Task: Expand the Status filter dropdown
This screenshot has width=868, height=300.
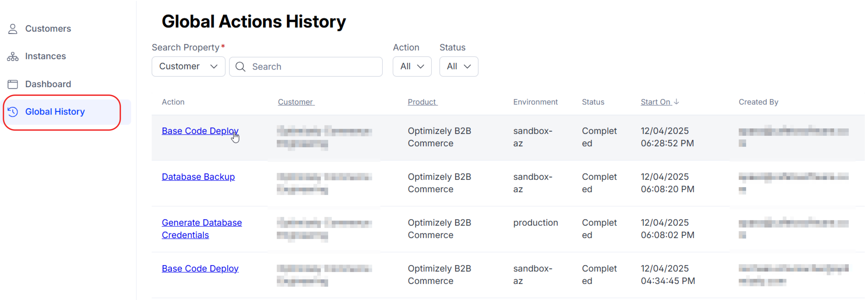Action: [x=458, y=67]
